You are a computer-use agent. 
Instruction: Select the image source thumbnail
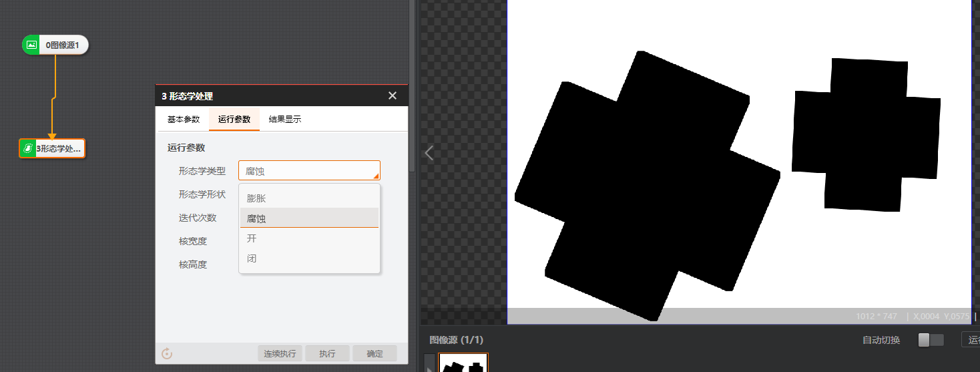point(463,364)
